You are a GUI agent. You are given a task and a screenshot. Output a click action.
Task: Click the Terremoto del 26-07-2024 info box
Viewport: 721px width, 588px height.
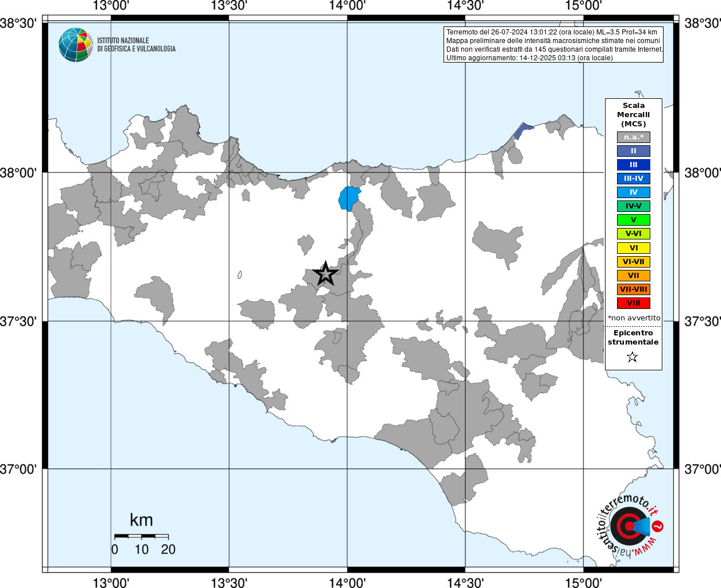554,45
